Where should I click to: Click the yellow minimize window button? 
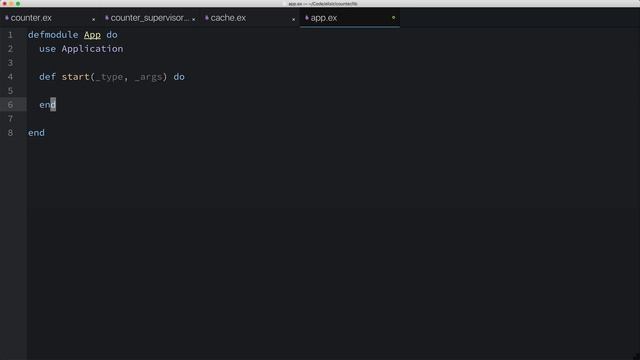[11, 4]
